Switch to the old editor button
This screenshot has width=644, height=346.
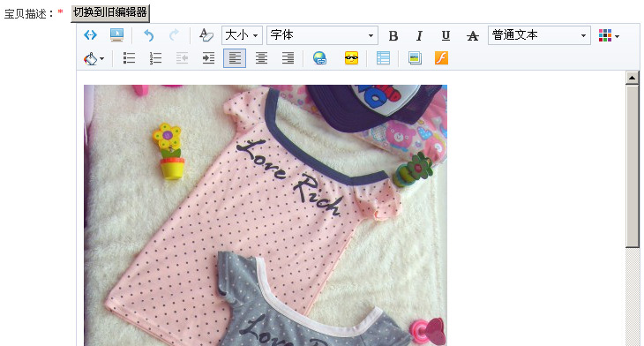pos(110,12)
